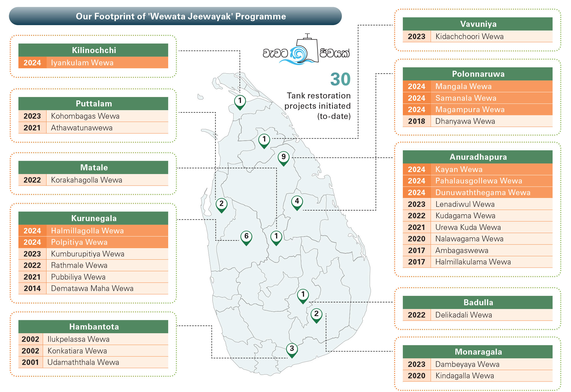The height and width of the screenshot is (392, 571).
Task: Click the Matale map pin numbered 1
Action: click(276, 238)
